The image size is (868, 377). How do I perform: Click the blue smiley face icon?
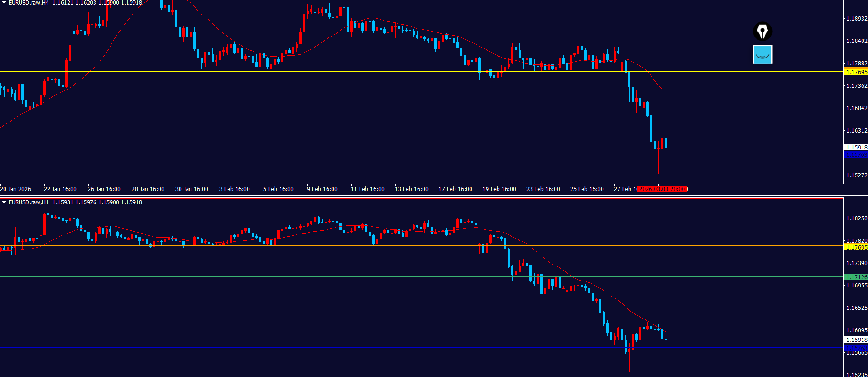tap(762, 55)
